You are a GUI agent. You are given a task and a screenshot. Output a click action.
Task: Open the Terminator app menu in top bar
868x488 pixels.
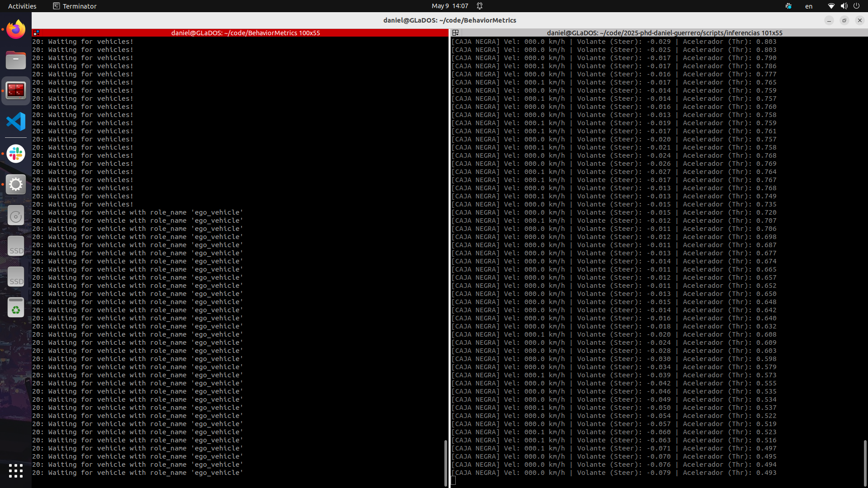coord(75,6)
